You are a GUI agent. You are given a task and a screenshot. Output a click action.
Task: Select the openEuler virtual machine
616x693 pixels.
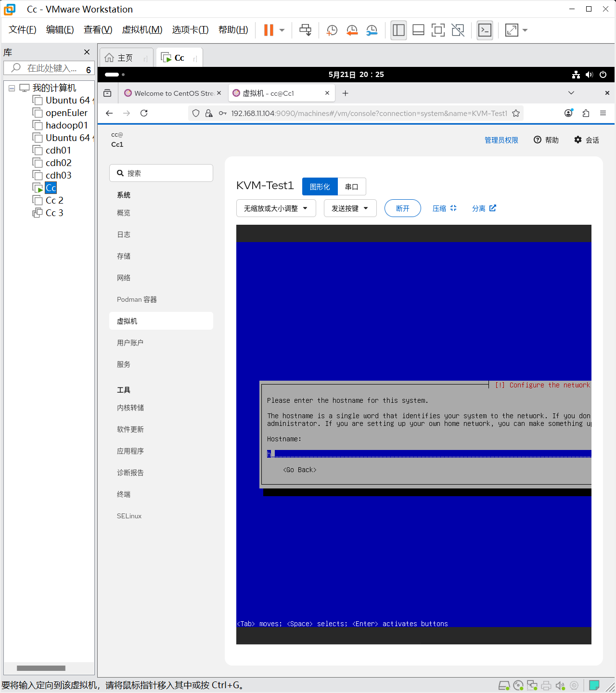point(66,113)
